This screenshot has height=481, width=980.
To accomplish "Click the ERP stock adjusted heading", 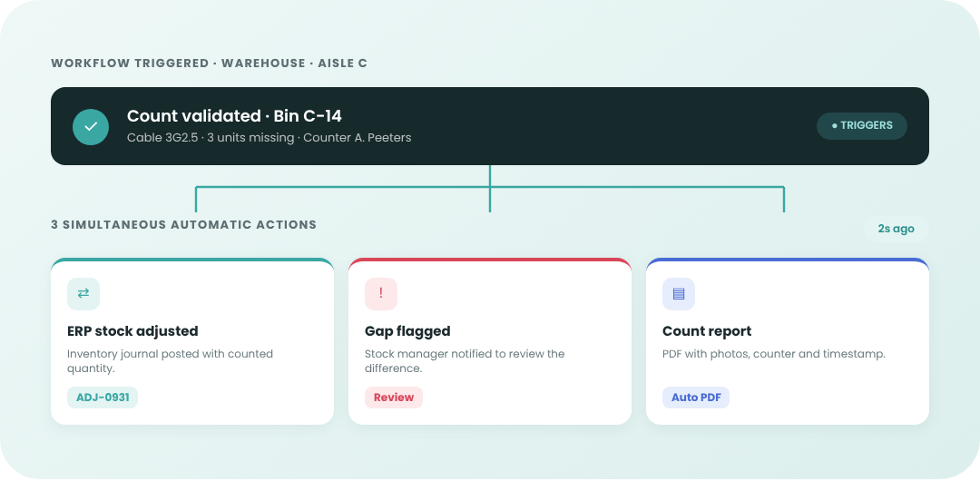I will coord(132,331).
